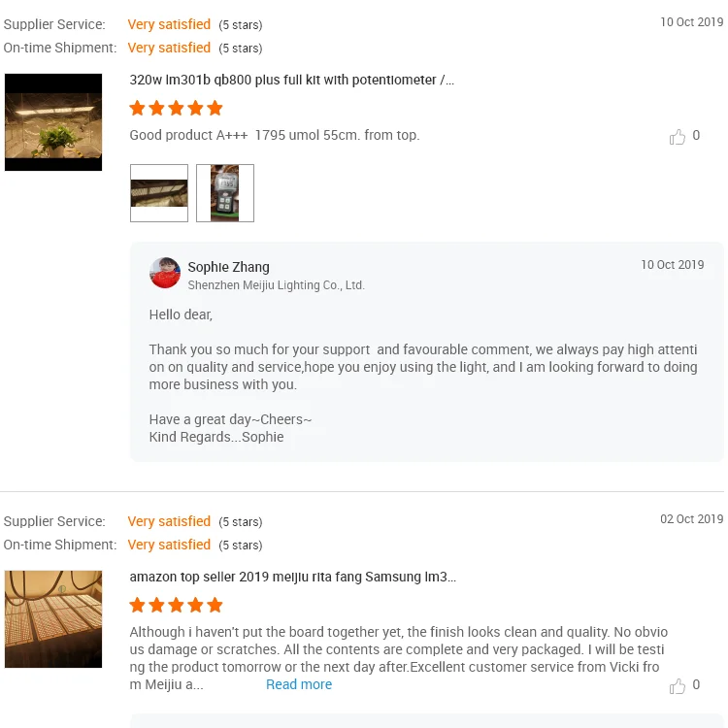Like the 02 Oct review with thumbs-up
The width and height of the screenshot is (728, 728).
[x=678, y=686]
